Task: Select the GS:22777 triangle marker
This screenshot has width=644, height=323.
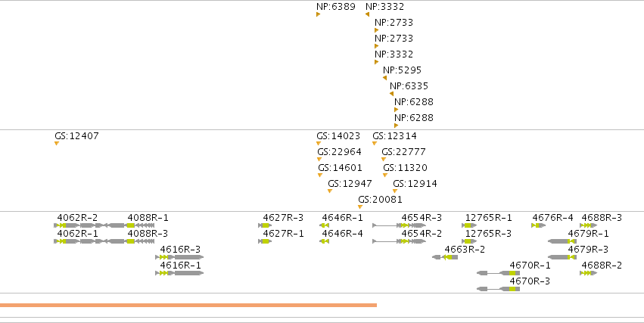Action: pyautogui.click(x=384, y=160)
